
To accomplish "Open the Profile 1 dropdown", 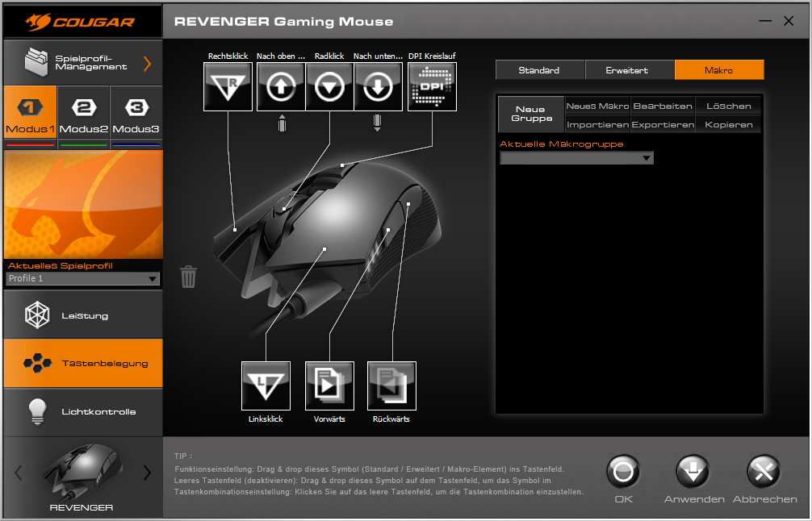I will (82, 279).
